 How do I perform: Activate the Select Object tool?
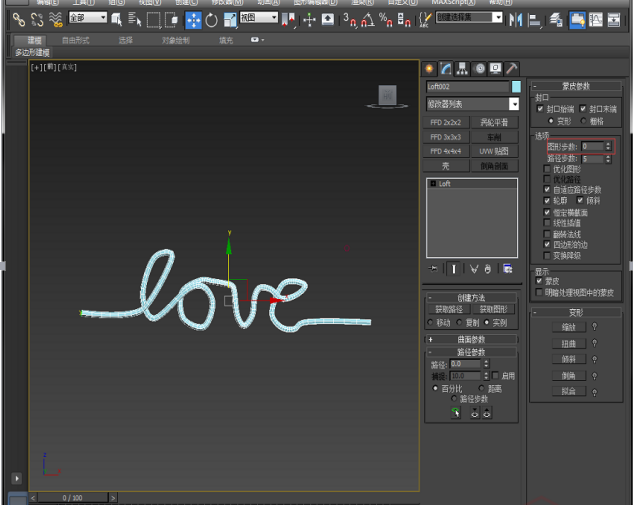(x=117, y=19)
